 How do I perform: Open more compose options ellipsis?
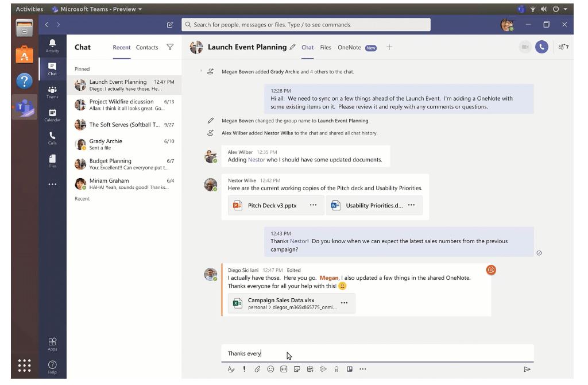click(363, 369)
